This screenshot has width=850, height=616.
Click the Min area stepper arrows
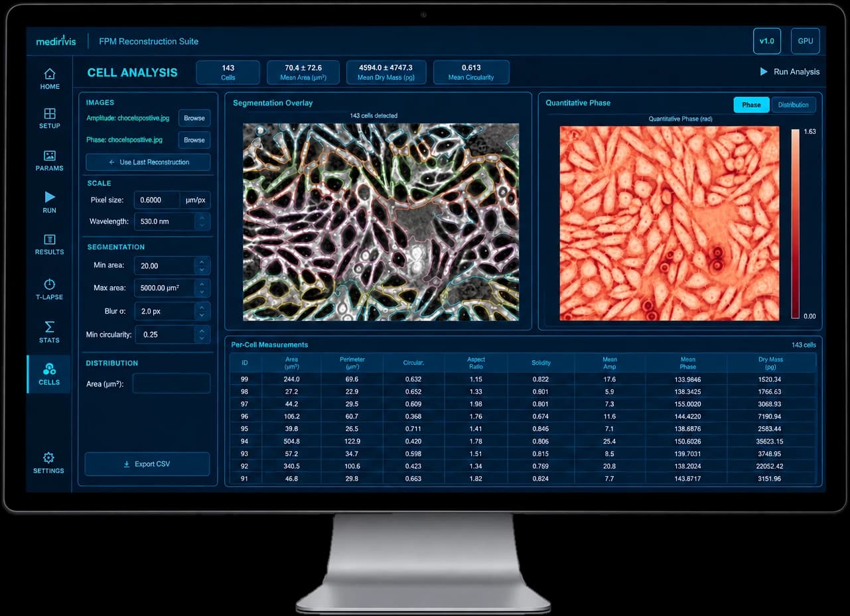coord(202,266)
